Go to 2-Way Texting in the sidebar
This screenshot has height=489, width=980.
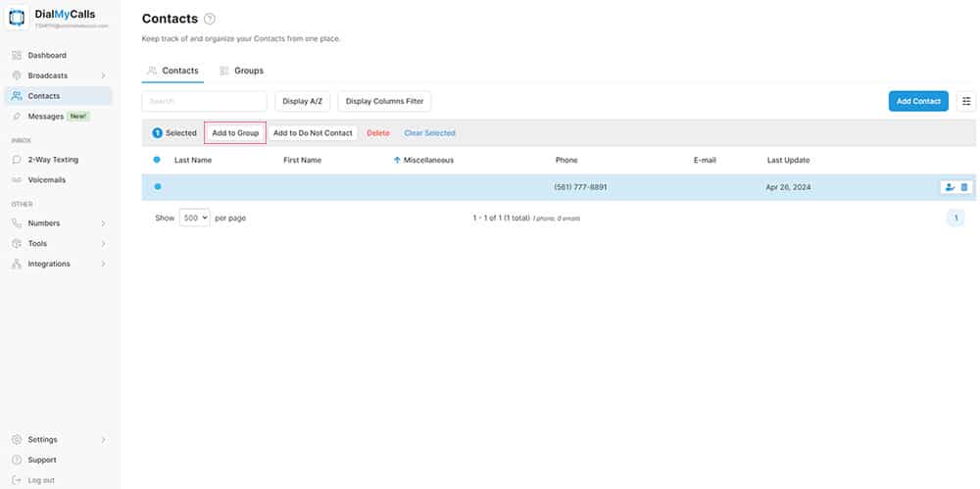(53, 159)
